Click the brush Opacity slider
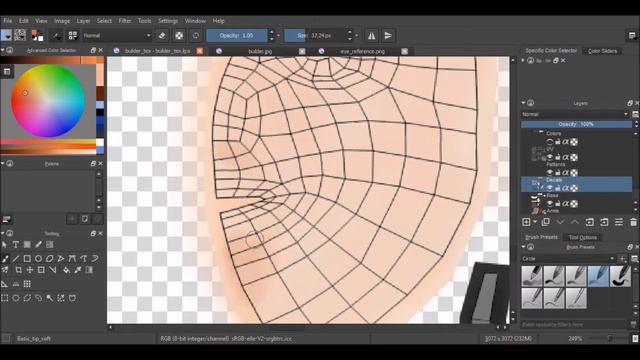Screen dimensions: 640x360 (237, 36)
